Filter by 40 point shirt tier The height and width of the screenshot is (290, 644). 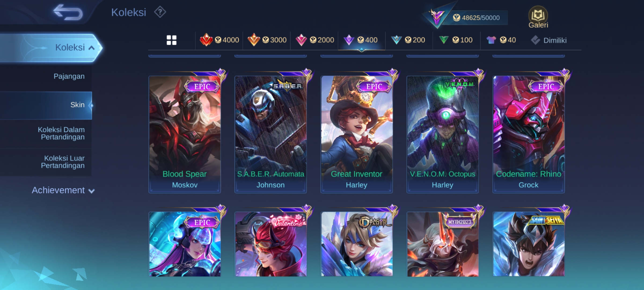501,40
